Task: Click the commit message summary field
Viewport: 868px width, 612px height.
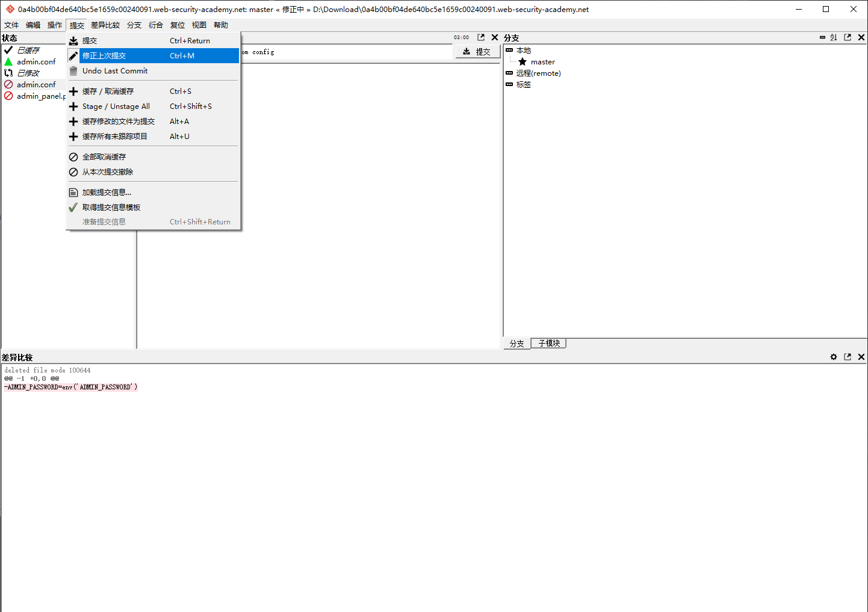Action: 346,52
